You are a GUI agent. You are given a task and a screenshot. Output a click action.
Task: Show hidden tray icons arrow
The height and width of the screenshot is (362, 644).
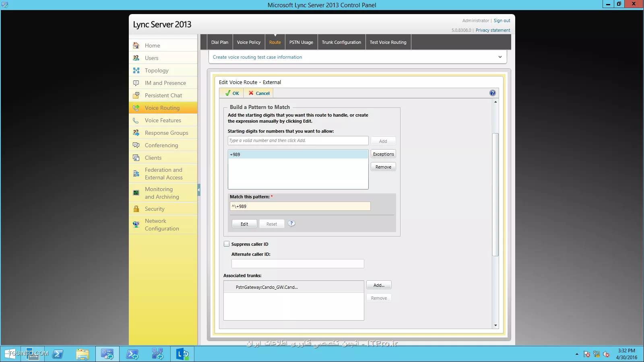(577, 354)
